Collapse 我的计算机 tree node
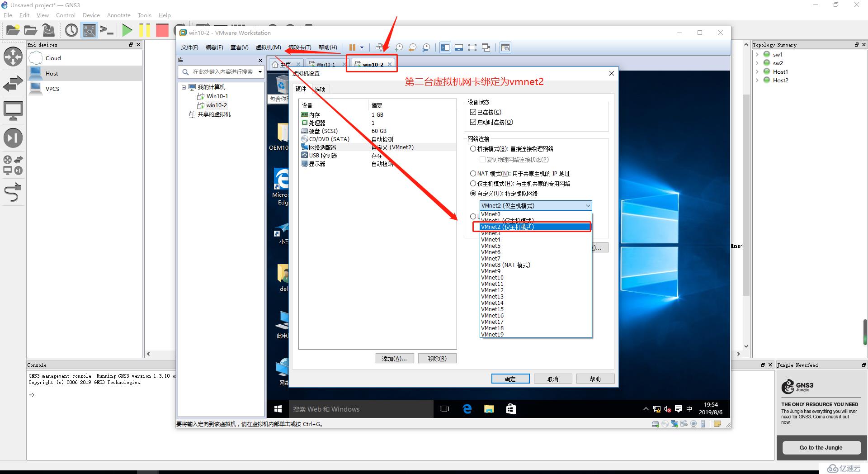Image resolution: width=868 pixels, height=474 pixels. coord(184,87)
